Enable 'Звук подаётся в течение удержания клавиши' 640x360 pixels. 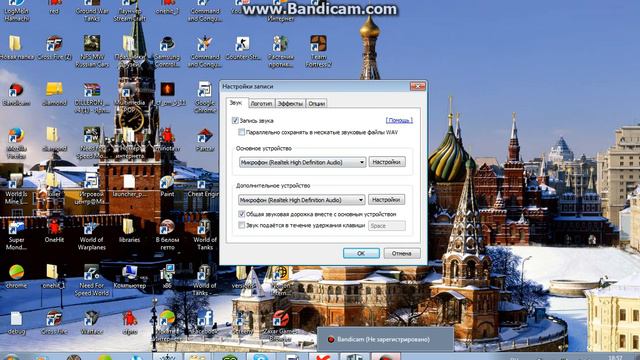[x=242, y=225]
